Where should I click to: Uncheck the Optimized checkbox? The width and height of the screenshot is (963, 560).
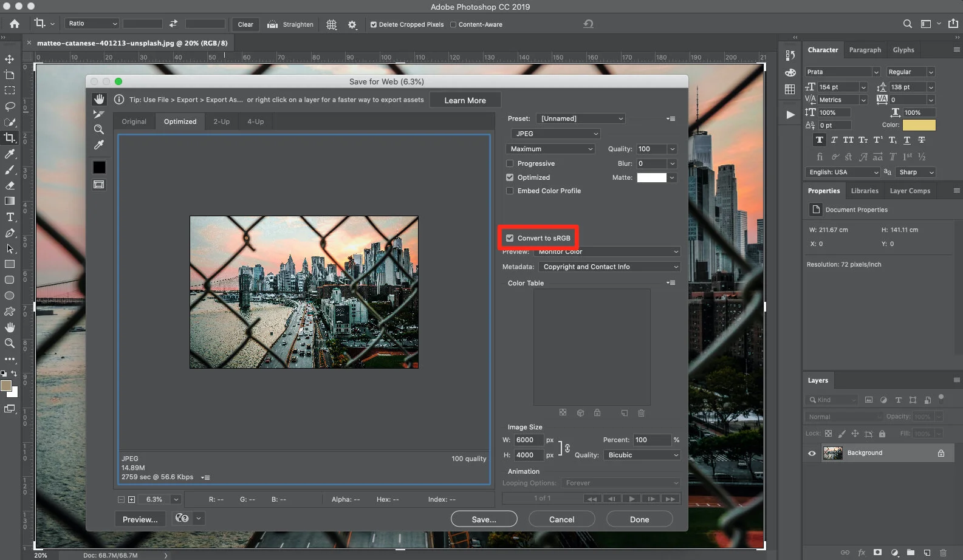[510, 177]
